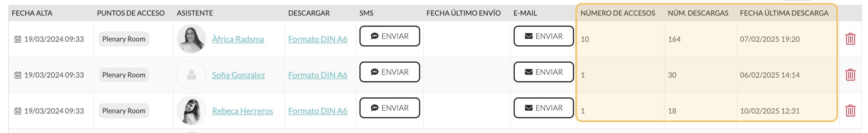Click Plenary Room tag in first row

click(x=124, y=39)
